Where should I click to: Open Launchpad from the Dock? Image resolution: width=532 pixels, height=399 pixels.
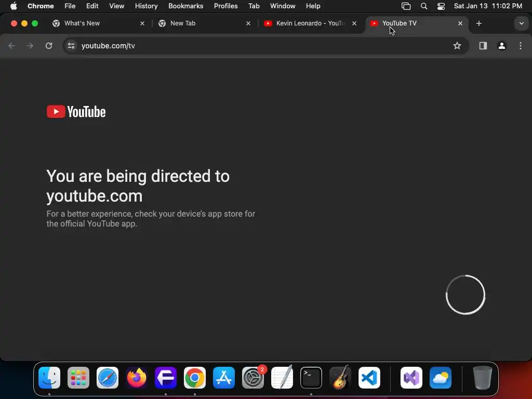click(x=78, y=378)
